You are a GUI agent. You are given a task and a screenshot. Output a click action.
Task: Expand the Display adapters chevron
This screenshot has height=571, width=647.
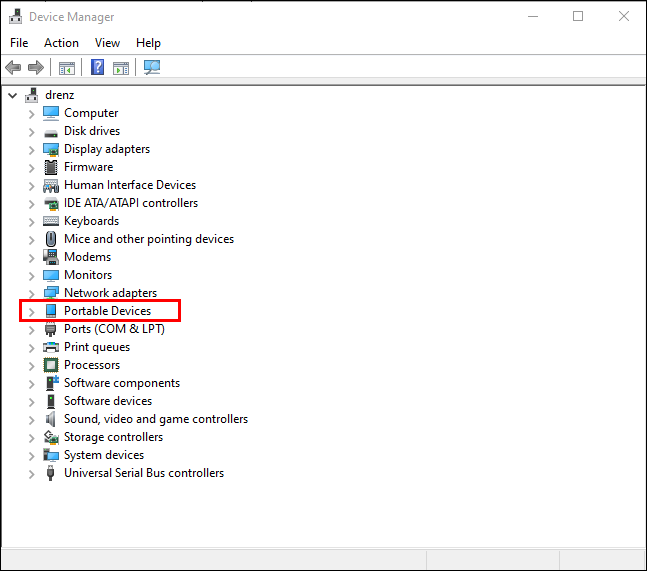click(32, 150)
